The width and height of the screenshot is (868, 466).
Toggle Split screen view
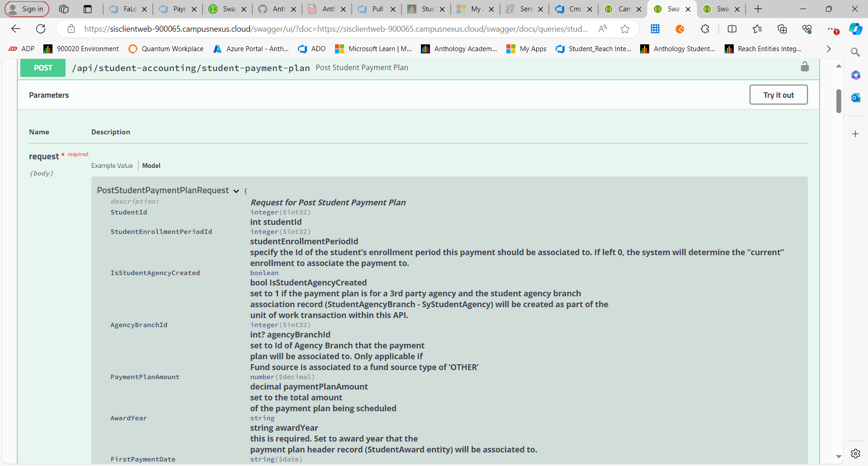[732, 29]
